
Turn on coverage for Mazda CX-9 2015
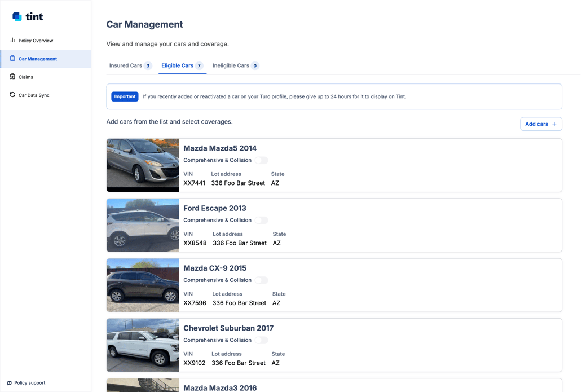coord(261,280)
